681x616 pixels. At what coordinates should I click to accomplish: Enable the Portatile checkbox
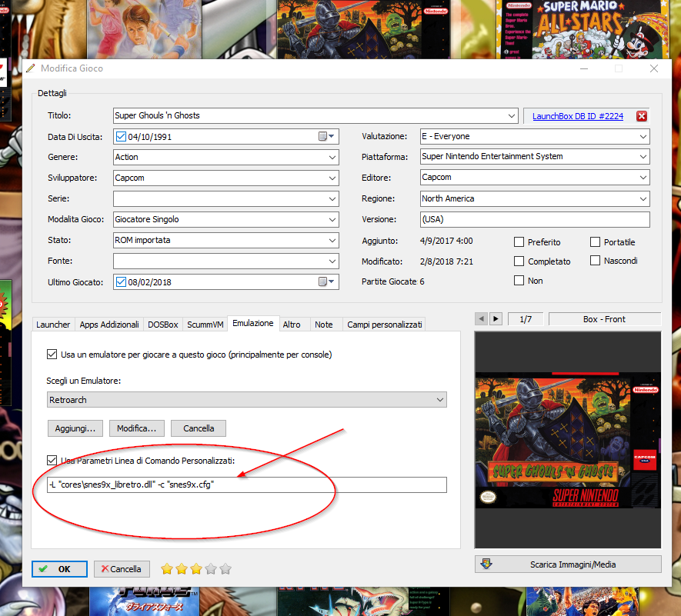(x=595, y=241)
